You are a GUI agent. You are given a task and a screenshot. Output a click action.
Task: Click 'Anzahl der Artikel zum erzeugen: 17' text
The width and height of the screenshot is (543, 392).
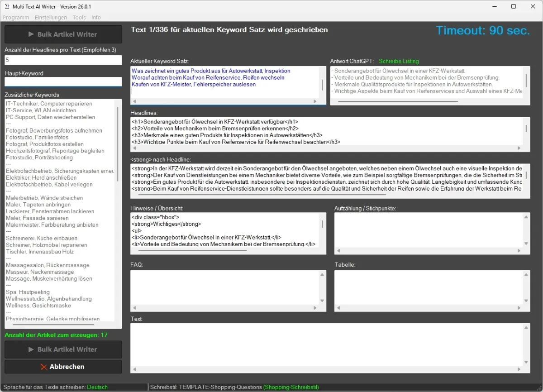coord(56,335)
